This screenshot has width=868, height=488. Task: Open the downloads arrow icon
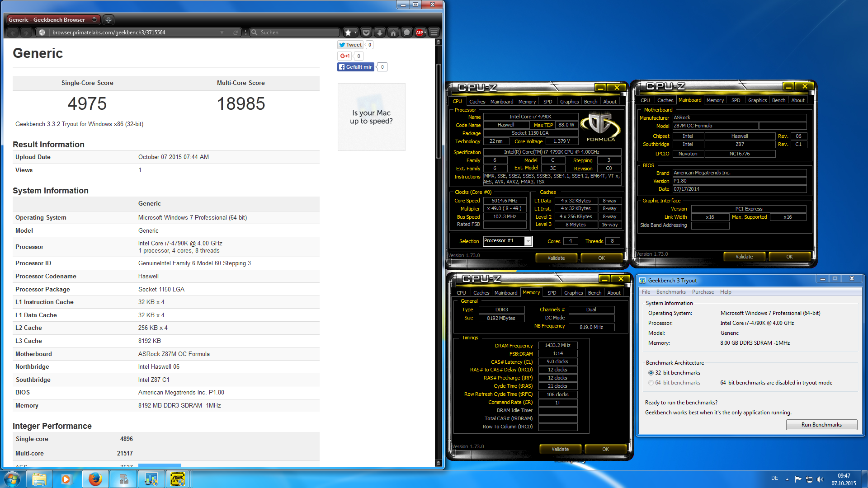[380, 33]
